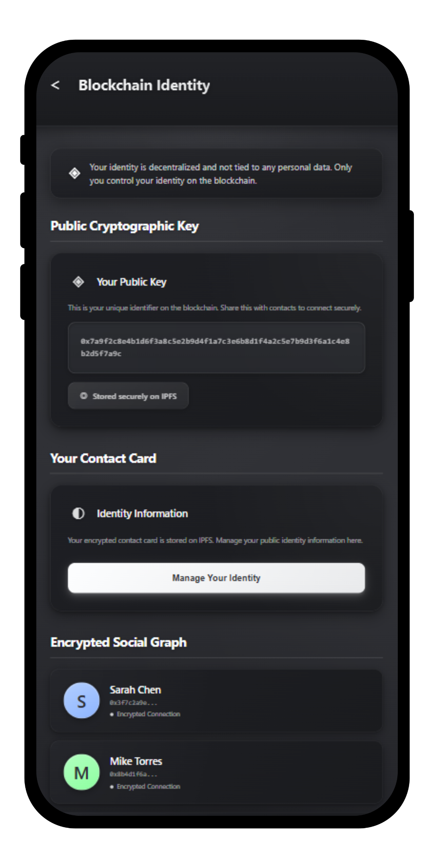434x868 pixels.
Task: Click the Public Cryptographic Key section header
Action: tap(124, 226)
